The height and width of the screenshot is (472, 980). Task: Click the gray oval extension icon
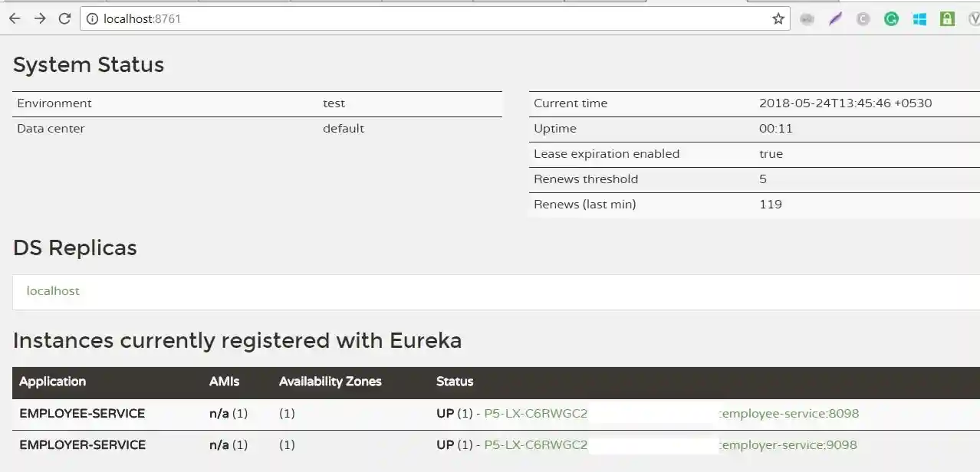point(807,19)
